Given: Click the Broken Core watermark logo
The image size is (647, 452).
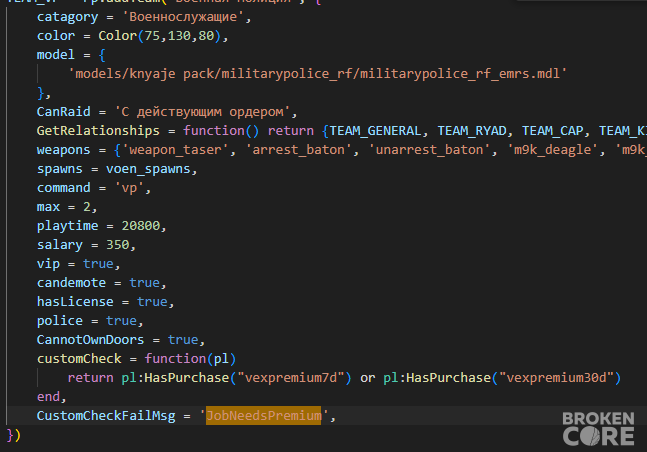Looking at the screenshot, I should (598, 428).
